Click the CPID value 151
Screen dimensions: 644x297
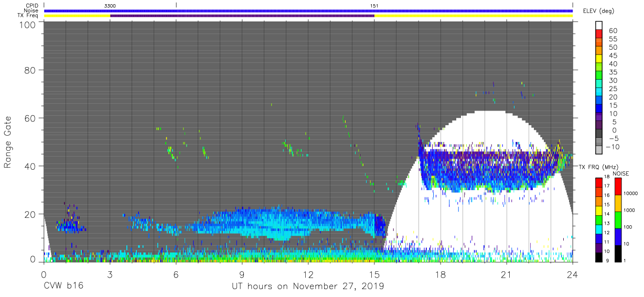(374, 5)
